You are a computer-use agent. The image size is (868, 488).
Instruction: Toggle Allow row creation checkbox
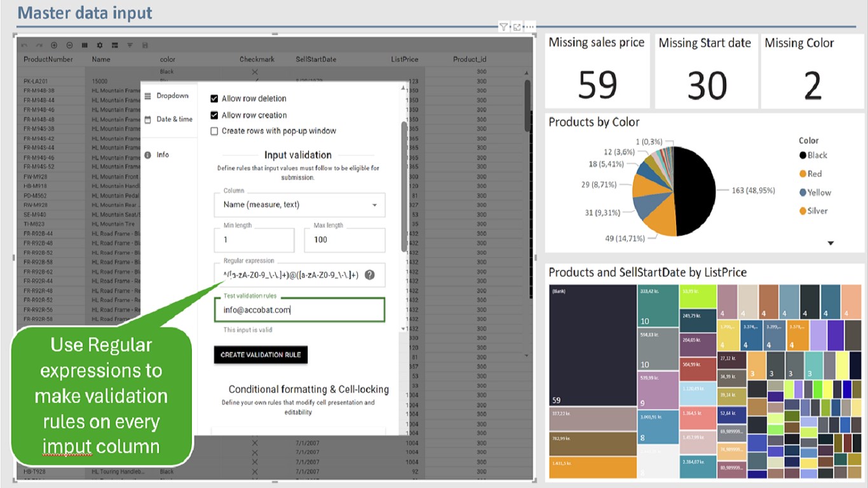click(214, 115)
